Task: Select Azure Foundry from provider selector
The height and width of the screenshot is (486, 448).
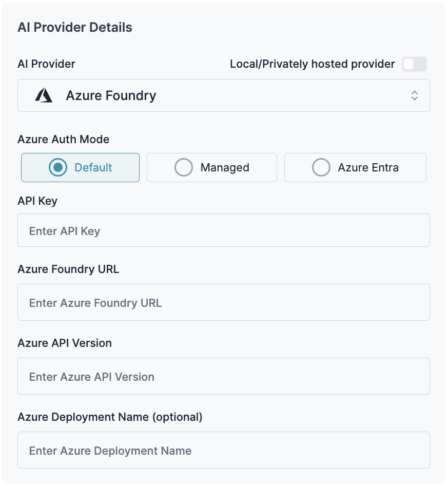Action: click(223, 95)
